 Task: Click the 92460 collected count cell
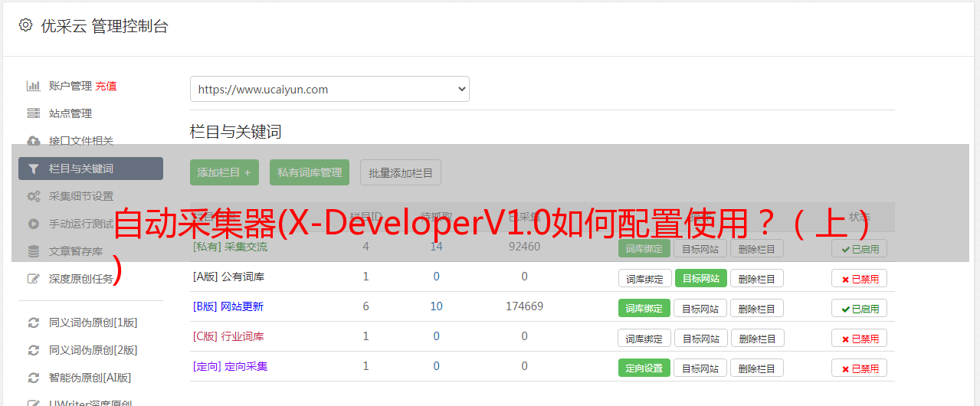click(524, 247)
